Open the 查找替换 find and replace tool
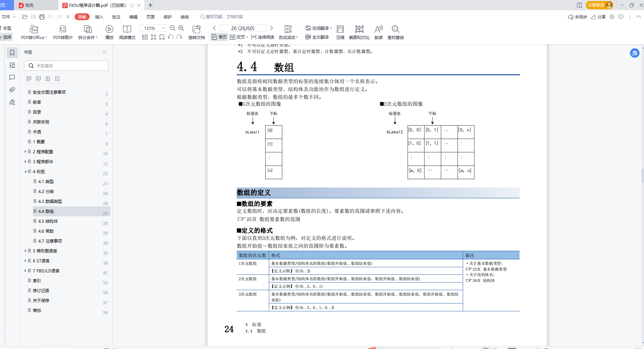 tap(395, 29)
